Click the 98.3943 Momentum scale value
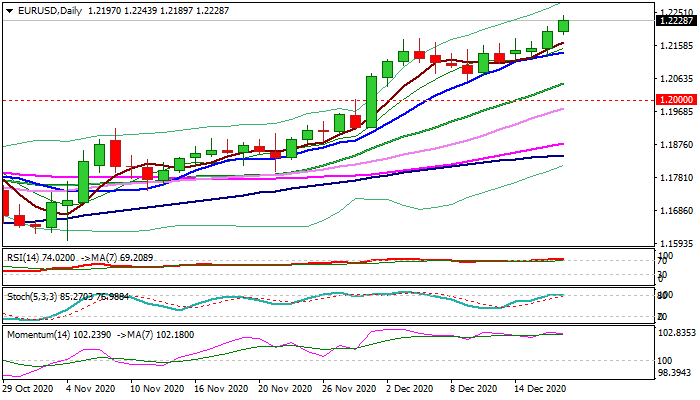 [677, 372]
